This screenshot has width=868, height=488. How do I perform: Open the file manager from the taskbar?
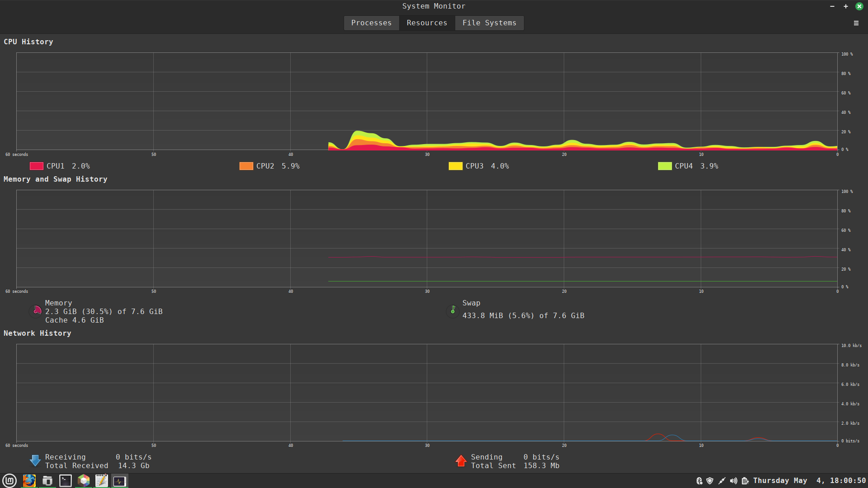pyautogui.click(x=47, y=481)
